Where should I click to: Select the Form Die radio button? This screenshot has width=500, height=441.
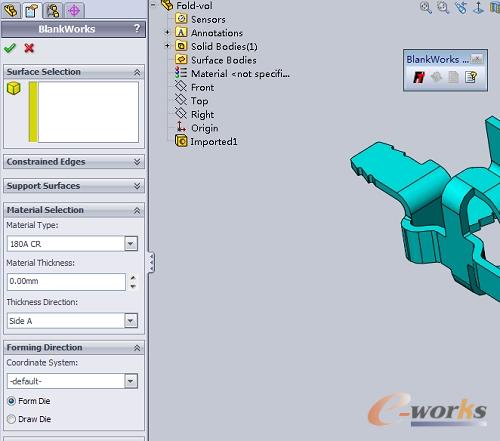(x=11, y=401)
